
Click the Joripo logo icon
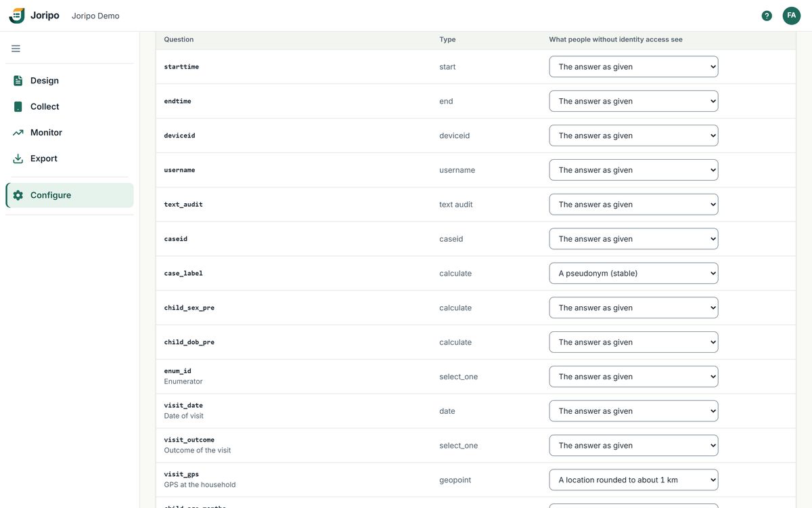point(17,16)
